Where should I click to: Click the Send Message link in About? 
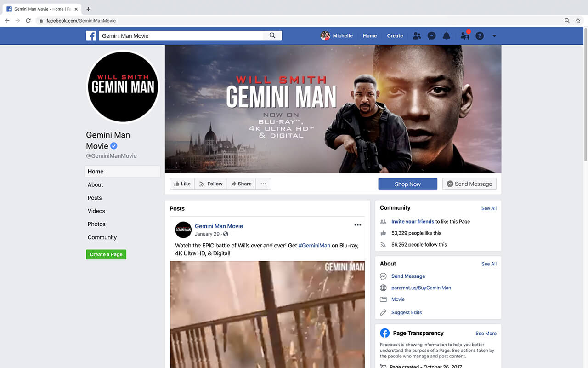[408, 276]
